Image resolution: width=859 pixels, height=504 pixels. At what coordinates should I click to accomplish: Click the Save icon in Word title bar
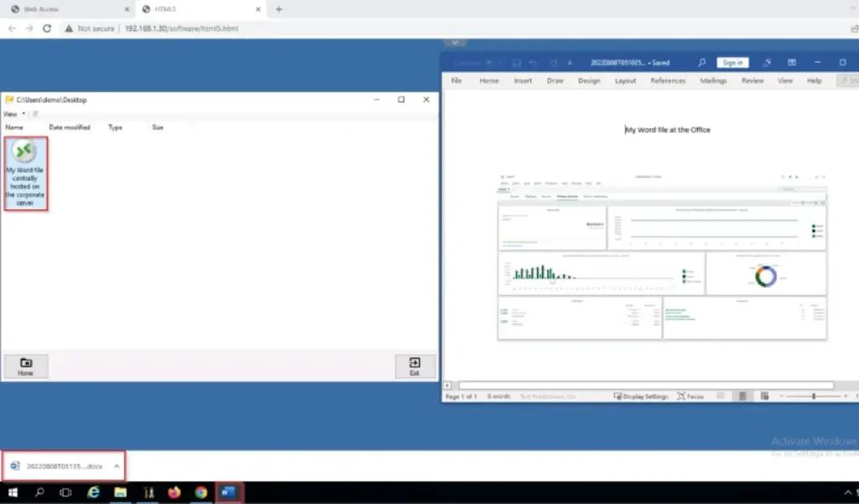[x=517, y=63]
